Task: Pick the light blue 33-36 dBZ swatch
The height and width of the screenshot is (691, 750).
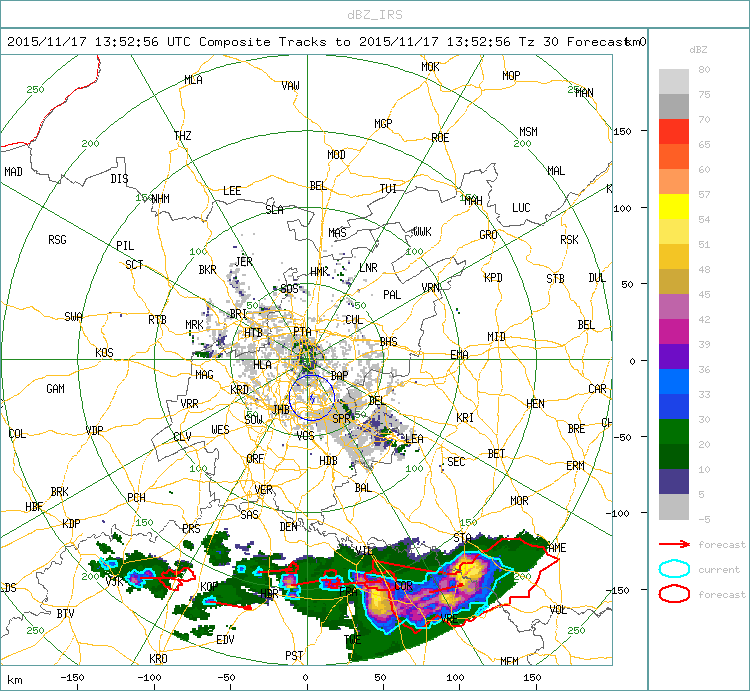Action: point(674,381)
